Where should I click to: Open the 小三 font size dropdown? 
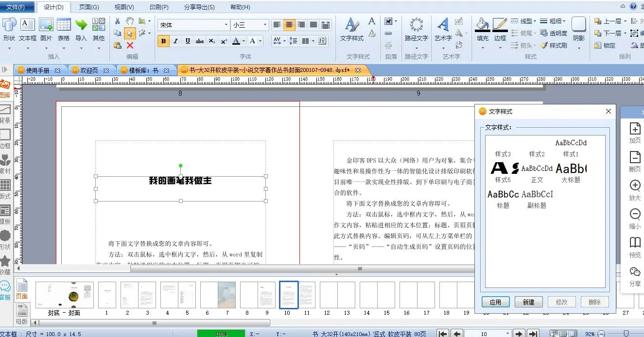click(x=265, y=25)
